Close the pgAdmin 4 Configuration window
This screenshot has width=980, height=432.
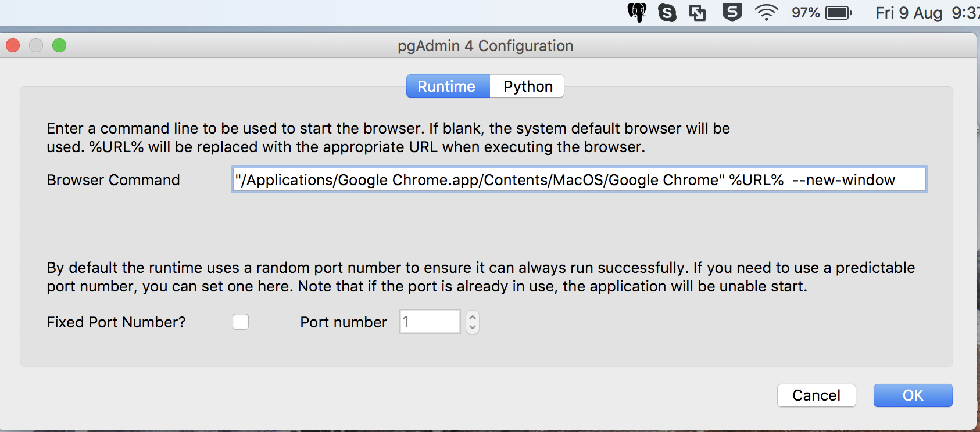coord(13,45)
